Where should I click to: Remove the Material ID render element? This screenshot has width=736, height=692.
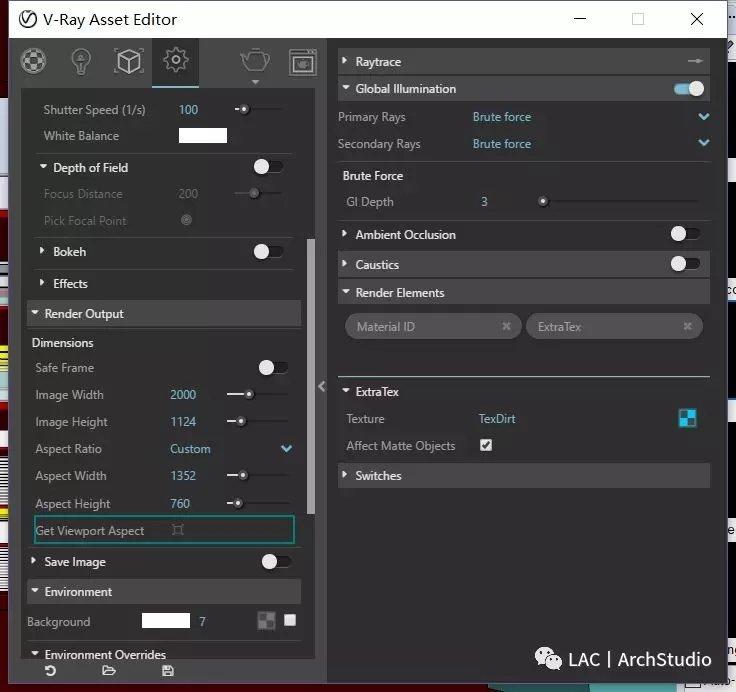tap(506, 326)
